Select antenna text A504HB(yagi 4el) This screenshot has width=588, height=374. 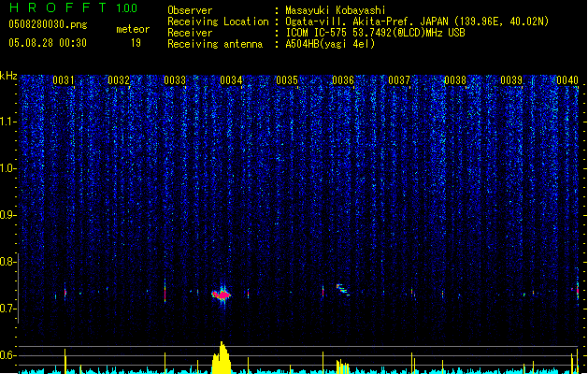coord(330,44)
